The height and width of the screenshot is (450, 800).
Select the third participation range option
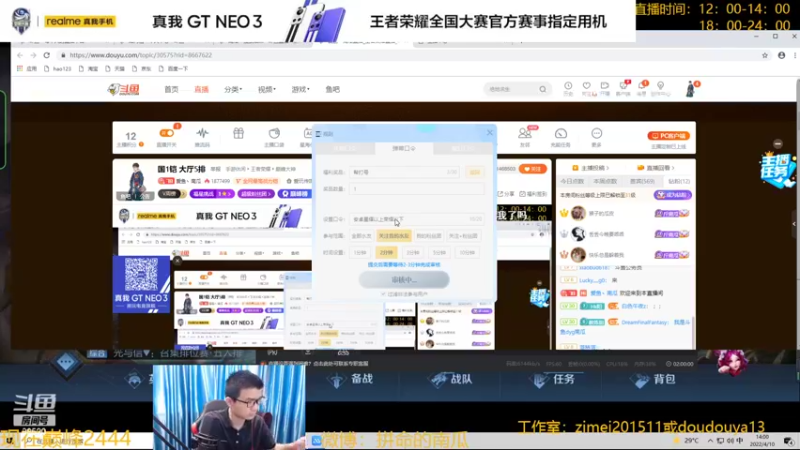(x=429, y=236)
